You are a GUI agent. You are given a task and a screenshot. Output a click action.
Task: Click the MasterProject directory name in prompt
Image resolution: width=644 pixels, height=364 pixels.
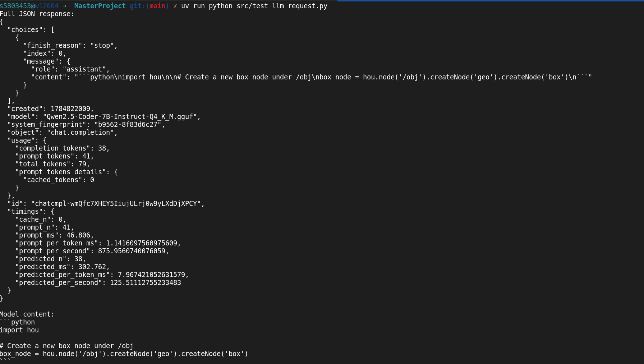click(100, 6)
